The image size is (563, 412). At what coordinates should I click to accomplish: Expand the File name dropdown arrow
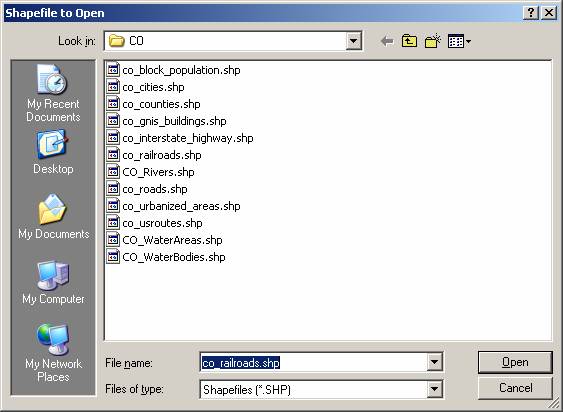[434, 362]
